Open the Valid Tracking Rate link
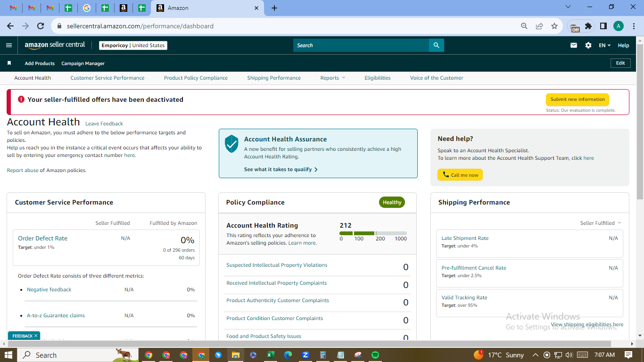644x362 pixels. click(x=464, y=297)
